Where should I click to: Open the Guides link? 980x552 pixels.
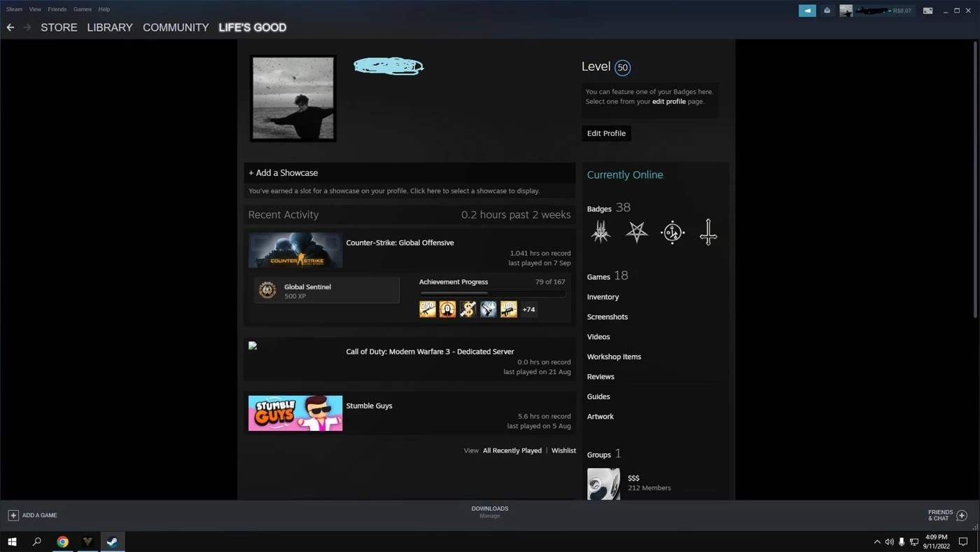pos(598,396)
